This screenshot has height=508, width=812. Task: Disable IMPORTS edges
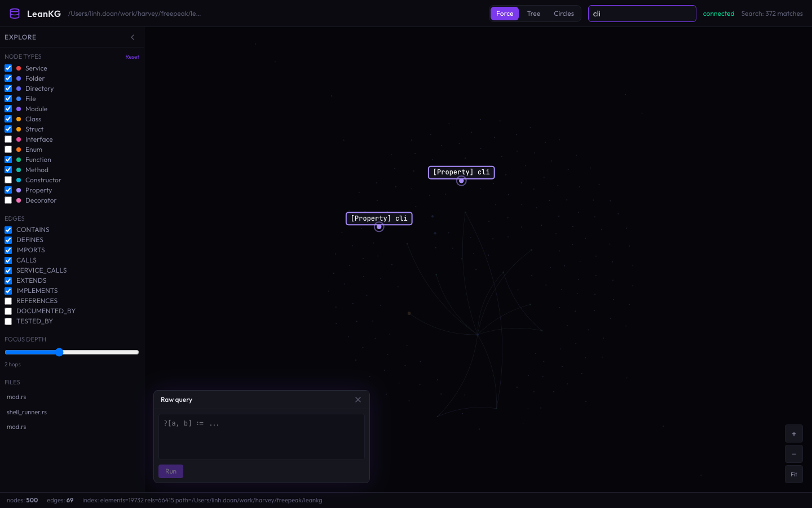coord(8,250)
